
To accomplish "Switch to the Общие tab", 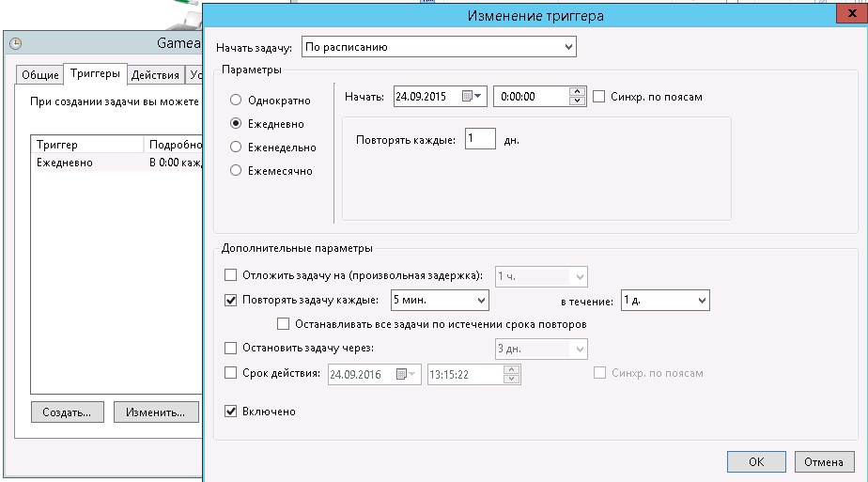I will point(40,75).
